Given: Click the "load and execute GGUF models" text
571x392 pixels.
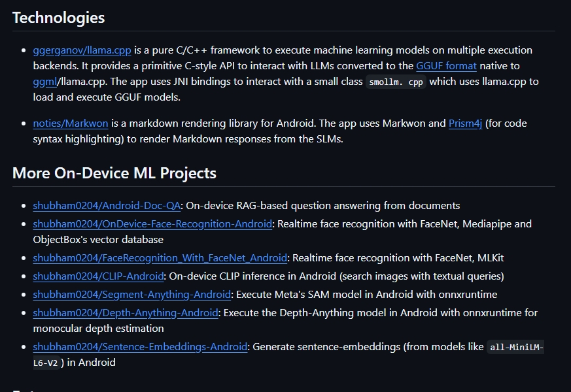Looking at the screenshot, I should [x=107, y=97].
